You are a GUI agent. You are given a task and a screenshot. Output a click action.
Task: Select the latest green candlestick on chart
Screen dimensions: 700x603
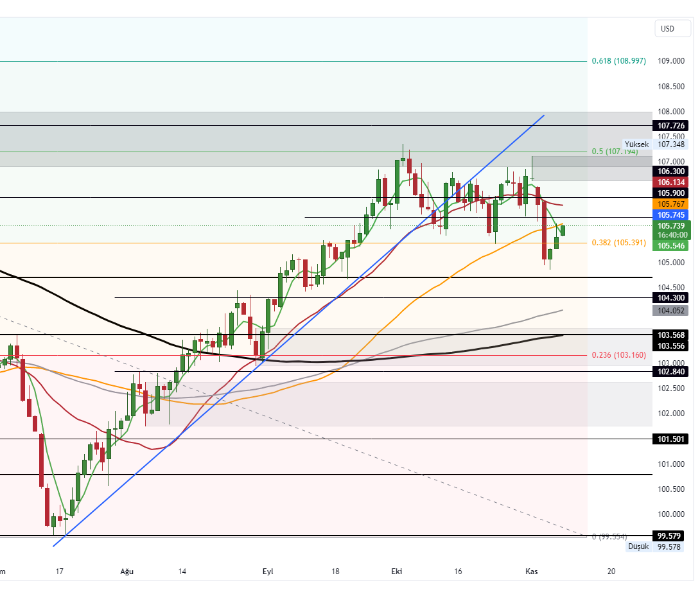click(x=563, y=230)
